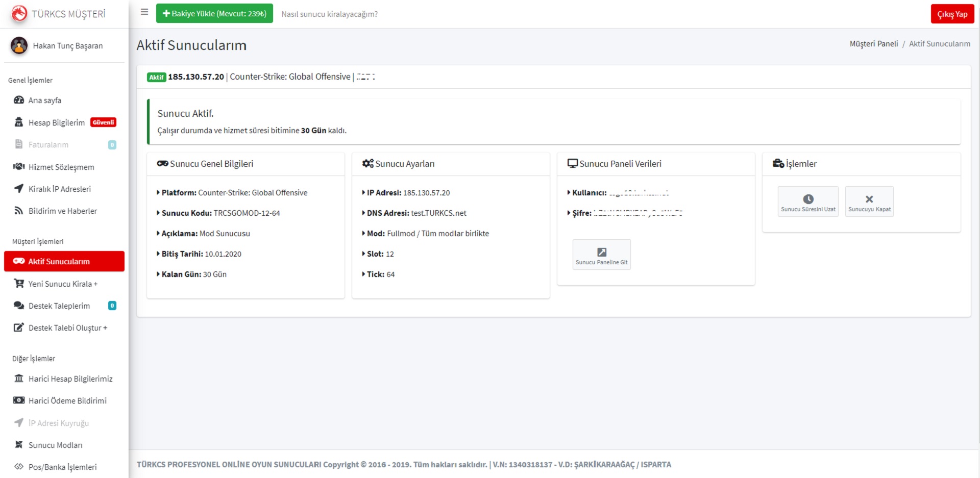Open Sunucu Modları from sidebar

tap(55, 445)
